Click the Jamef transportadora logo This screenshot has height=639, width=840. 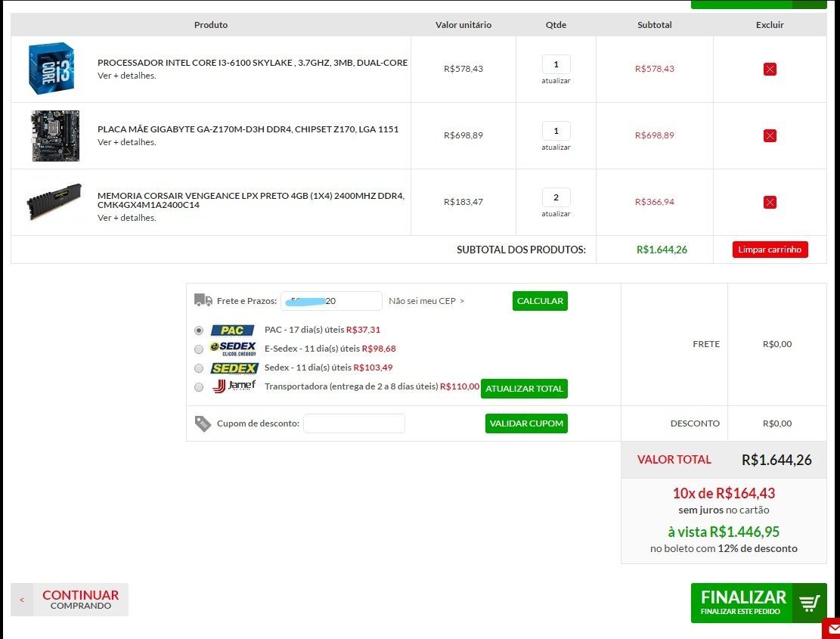coord(234,386)
